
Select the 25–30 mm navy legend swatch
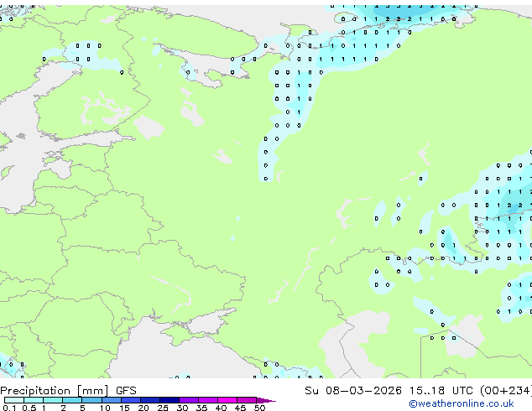click(170, 400)
